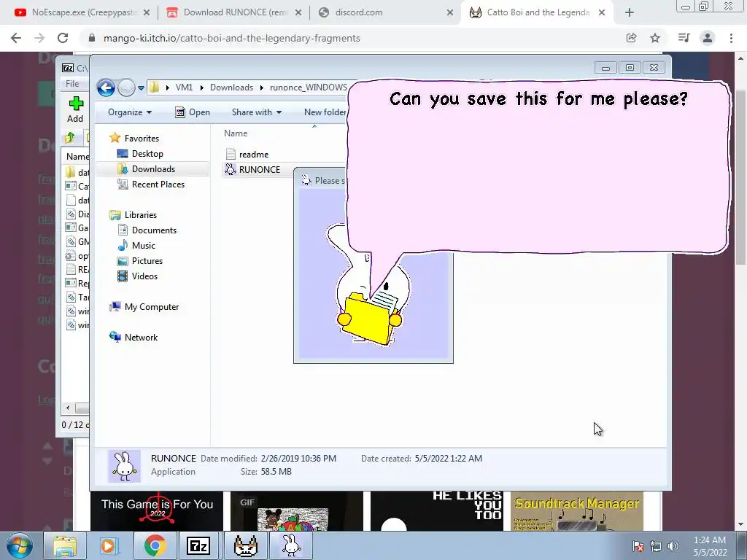The width and height of the screenshot is (747, 560).
Task: Click the Chrome forward arrow
Action: 39,38
